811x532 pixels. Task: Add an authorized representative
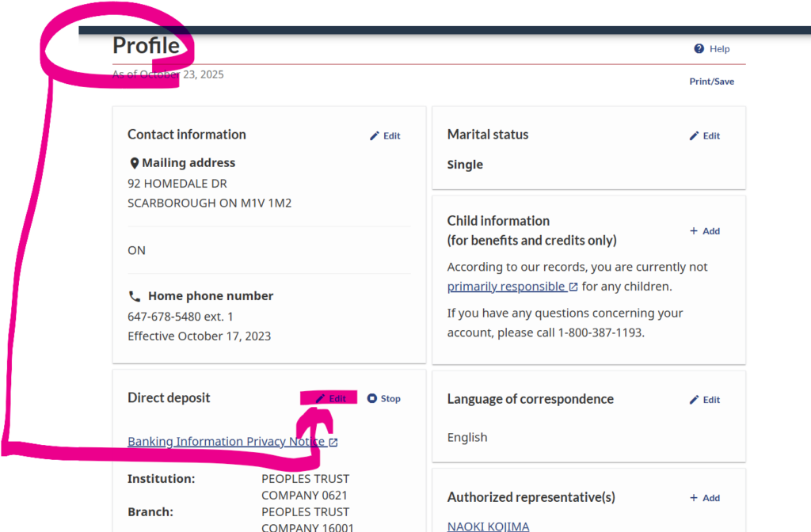704,498
